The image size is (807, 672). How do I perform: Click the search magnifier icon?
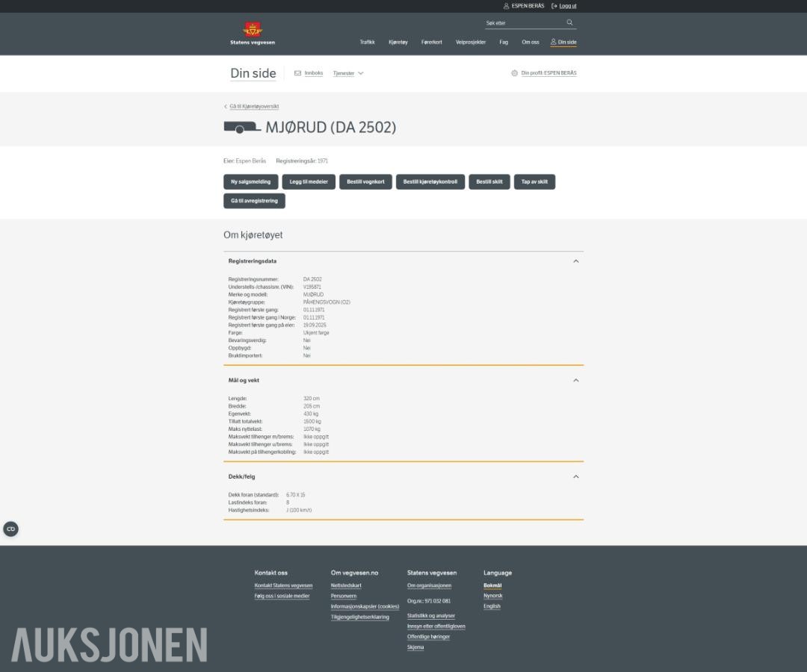click(x=569, y=22)
